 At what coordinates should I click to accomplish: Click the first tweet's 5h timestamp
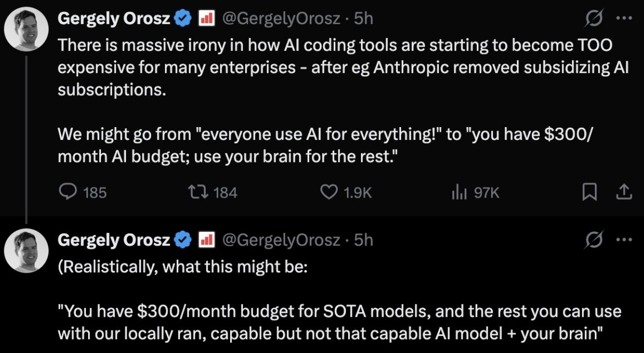click(363, 19)
